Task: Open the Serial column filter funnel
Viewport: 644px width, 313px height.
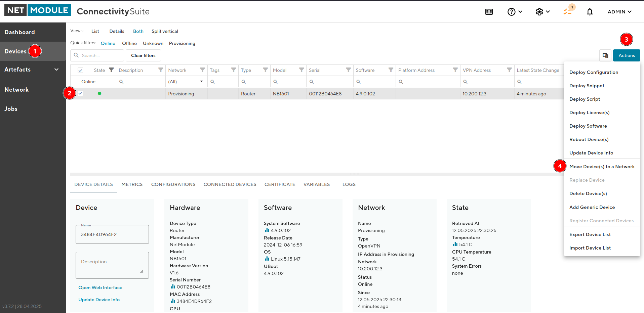Action: click(348, 70)
